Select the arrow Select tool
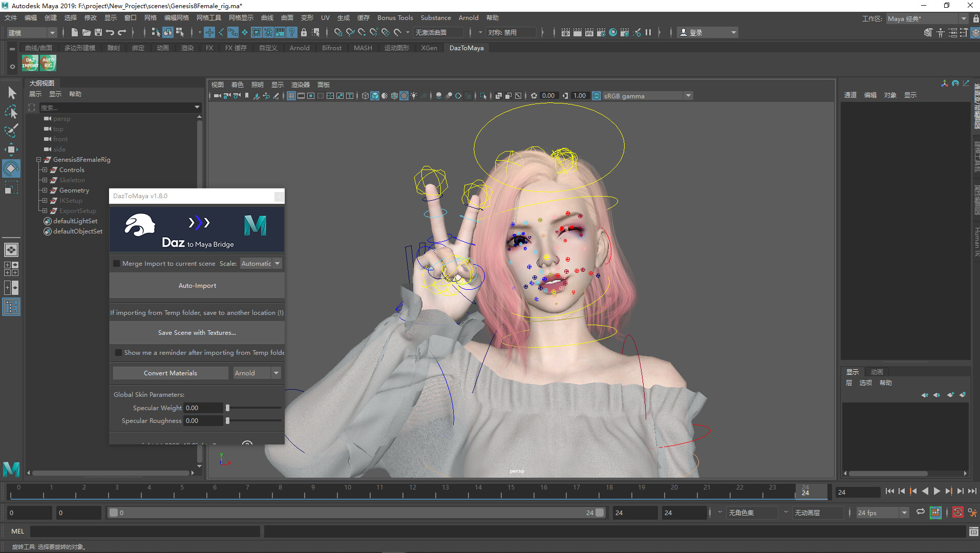Viewport: 980px width, 553px height. point(11,93)
